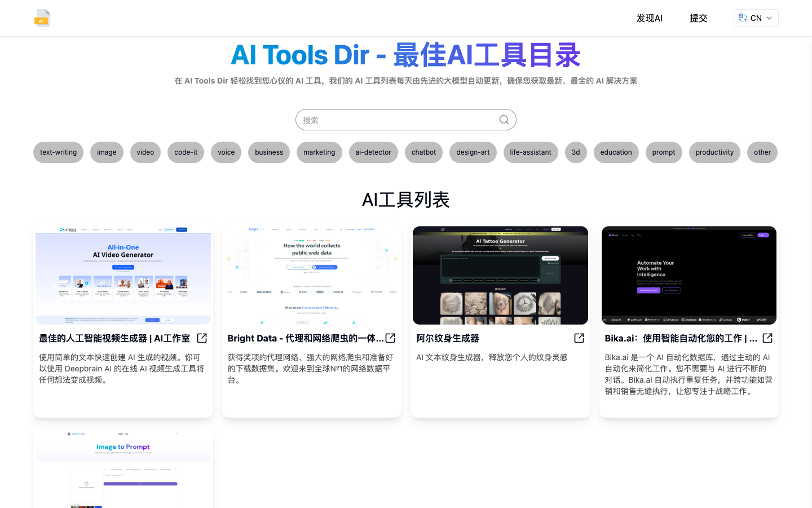Select the image category tag
Viewport: 812px width, 508px height.
(107, 152)
